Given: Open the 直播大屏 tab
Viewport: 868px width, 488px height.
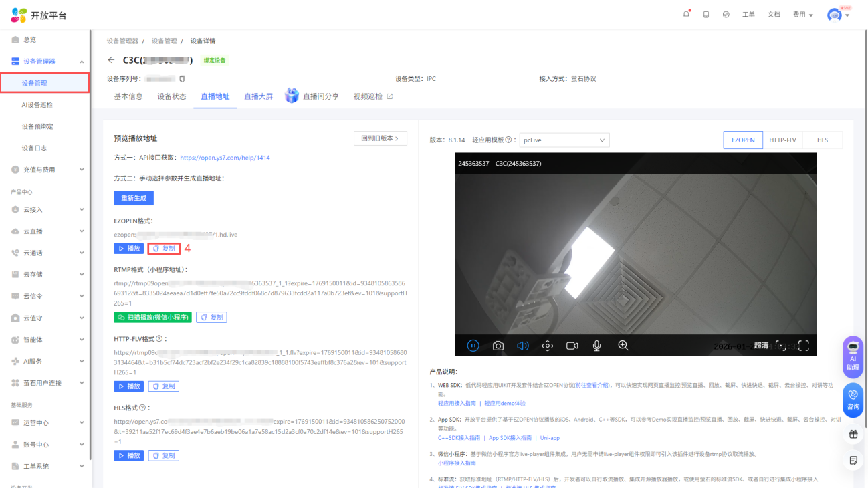Looking at the screenshot, I should click(258, 96).
